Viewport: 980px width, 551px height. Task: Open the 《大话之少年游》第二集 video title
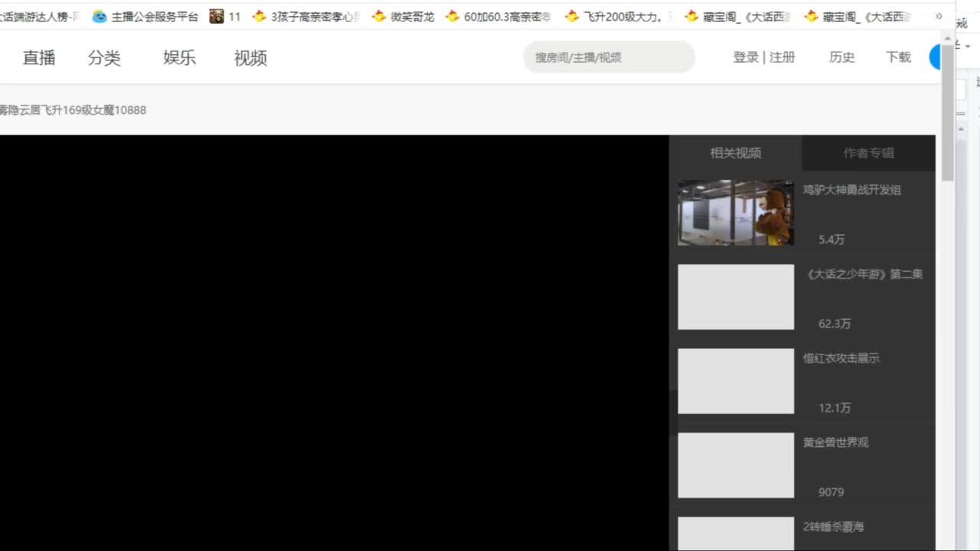864,274
